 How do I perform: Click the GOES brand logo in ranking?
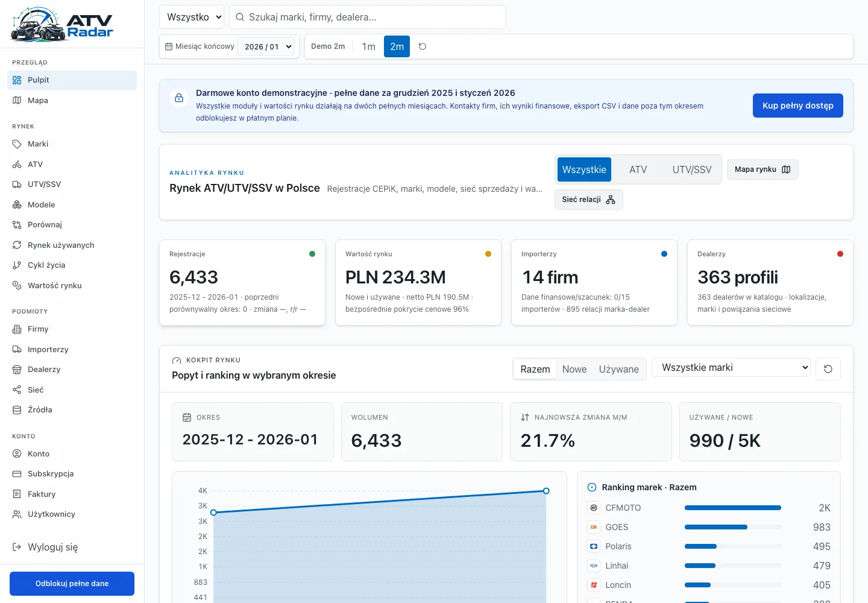(594, 527)
